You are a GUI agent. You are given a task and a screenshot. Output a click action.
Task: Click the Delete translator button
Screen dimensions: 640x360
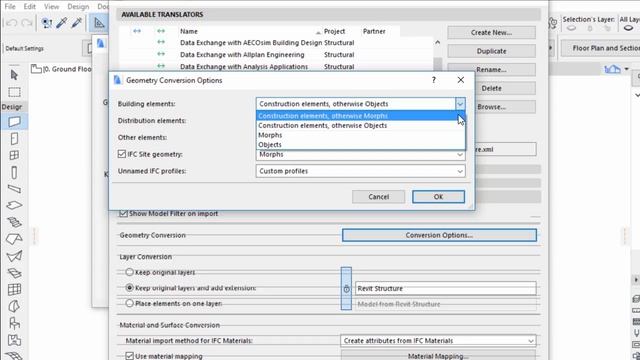click(x=491, y=88)
